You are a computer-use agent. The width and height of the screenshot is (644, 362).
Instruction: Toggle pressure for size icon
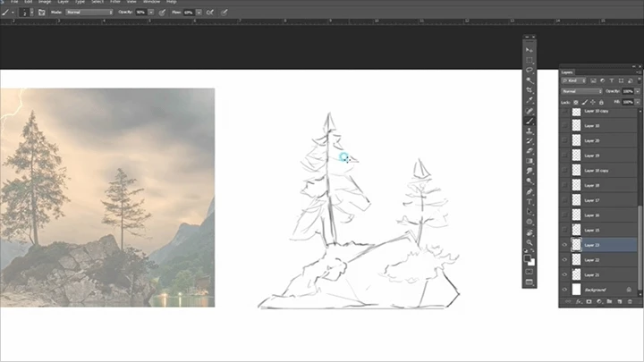click(x=225, y=13)
